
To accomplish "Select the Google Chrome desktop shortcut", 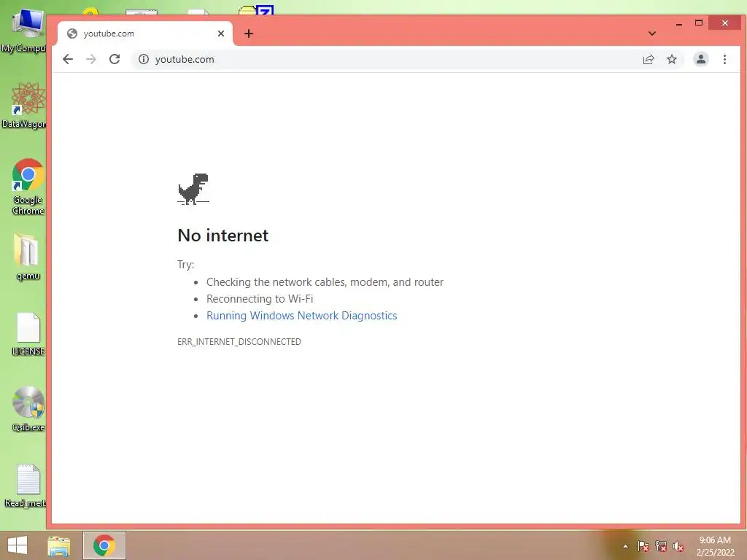I will (x=28, y=186).
